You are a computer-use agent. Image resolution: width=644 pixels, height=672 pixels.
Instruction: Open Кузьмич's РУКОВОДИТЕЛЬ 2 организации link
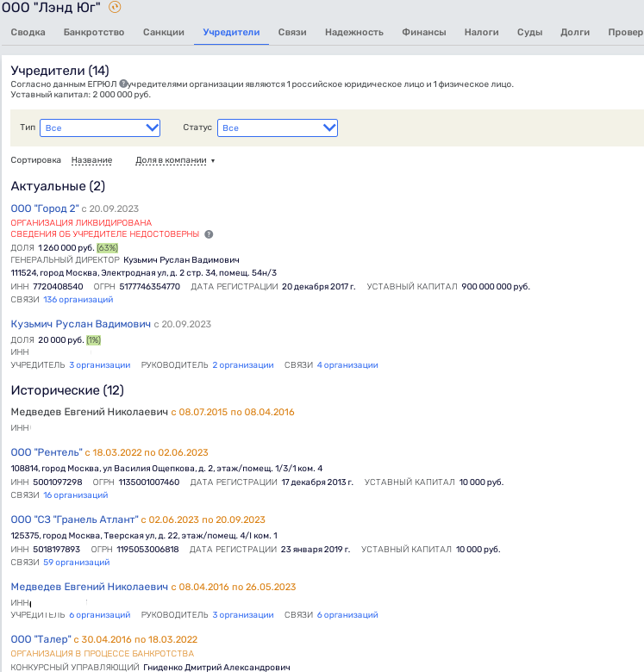[243, 365]
